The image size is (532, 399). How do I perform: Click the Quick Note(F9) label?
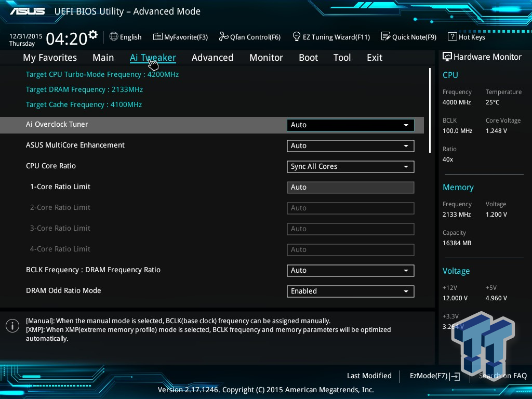point(414,37)
